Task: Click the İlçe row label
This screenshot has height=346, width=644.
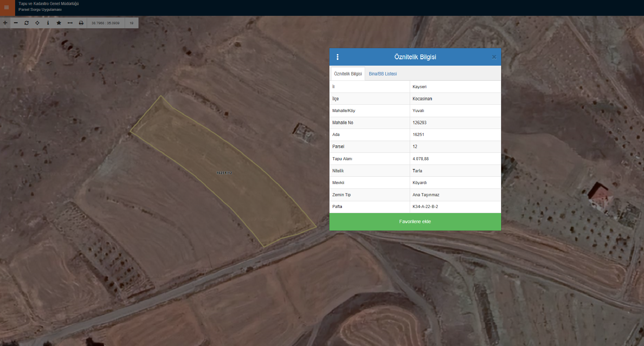Action: [x=335, y=99]
